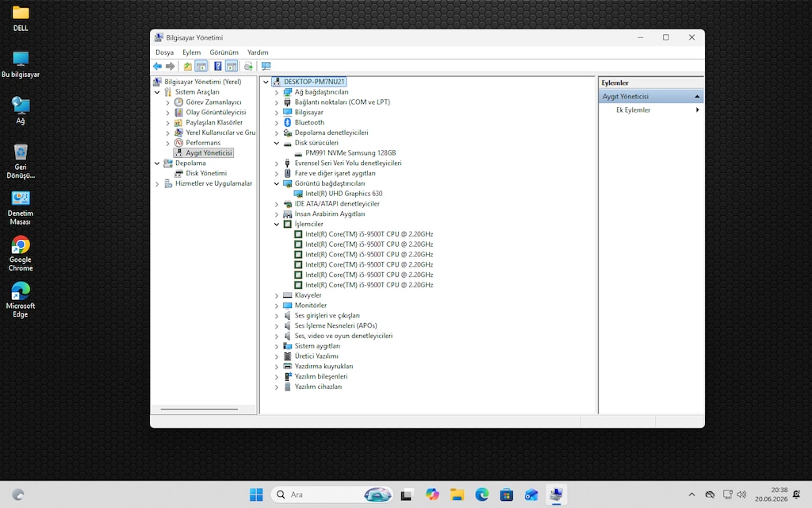Select Performans in the left tree
The width and height of the screenshot is (812, 508).
(x=203, y=143)
